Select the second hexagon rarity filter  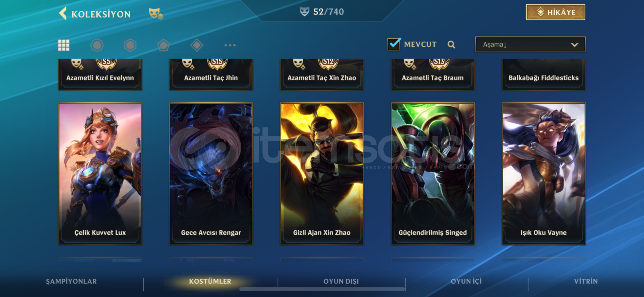click(x=130, y=45)
